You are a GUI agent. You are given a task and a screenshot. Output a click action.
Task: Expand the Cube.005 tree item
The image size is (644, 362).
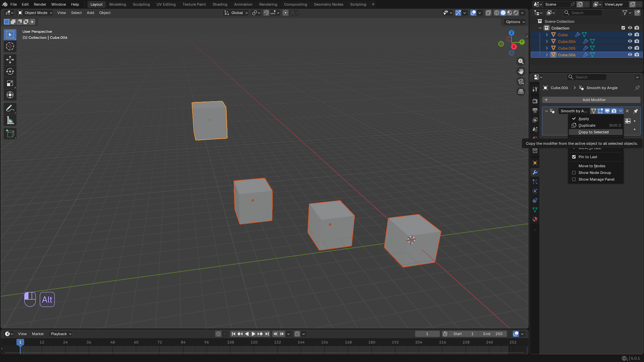point(547,48)
